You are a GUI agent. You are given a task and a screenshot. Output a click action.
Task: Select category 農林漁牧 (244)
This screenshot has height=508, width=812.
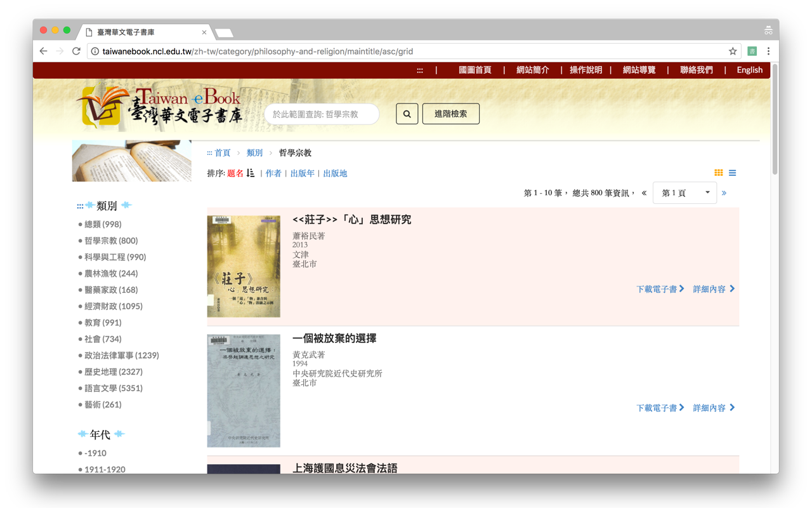pos(111,274)
